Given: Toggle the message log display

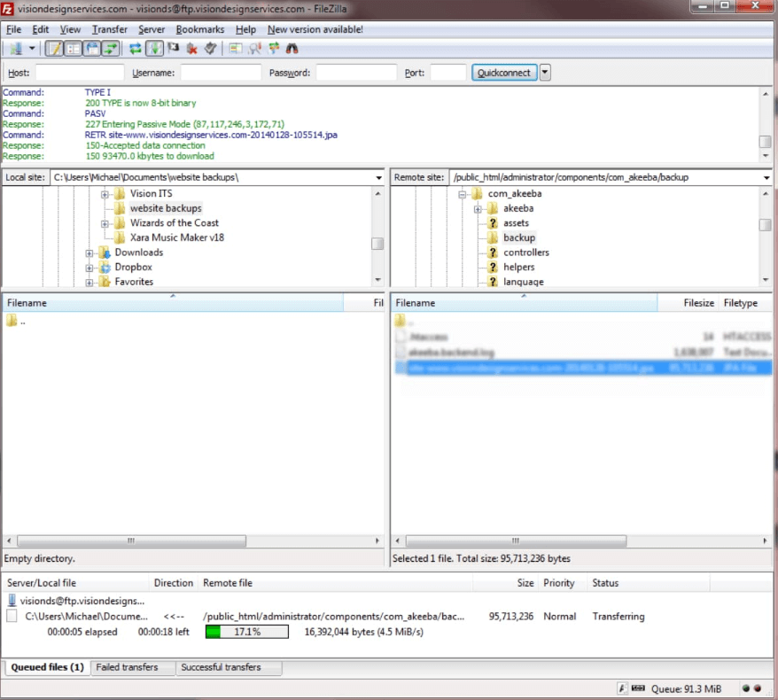Looking at the screenshot, I should [54, 49].
